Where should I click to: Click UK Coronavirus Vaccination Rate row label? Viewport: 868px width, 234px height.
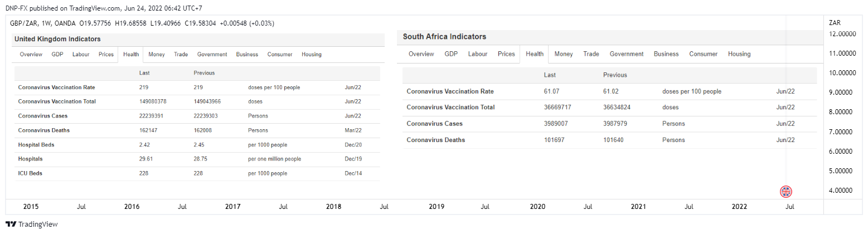click(57, 87)
